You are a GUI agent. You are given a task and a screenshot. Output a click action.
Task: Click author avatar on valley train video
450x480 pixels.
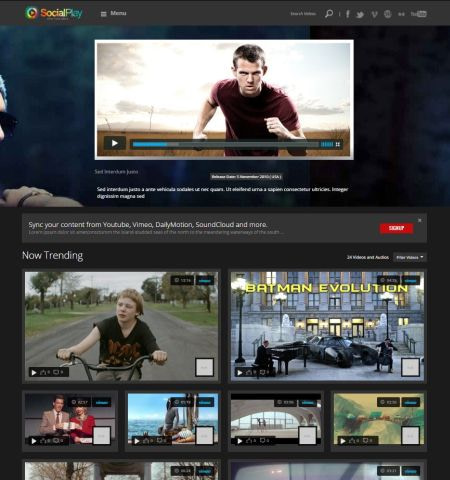pos(411,436)
